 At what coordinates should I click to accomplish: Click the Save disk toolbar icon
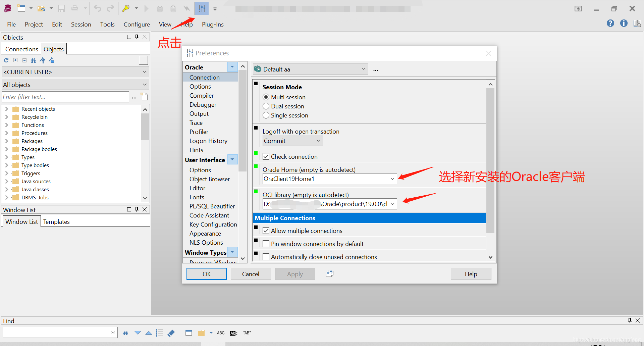coord(61,8)
